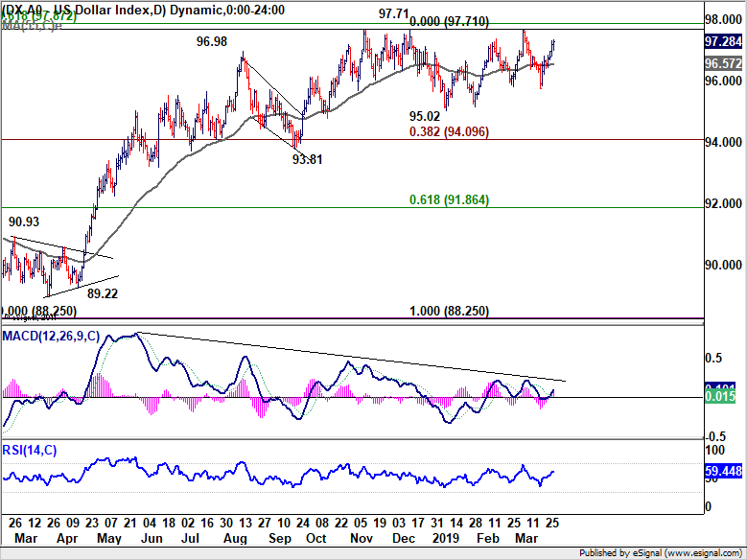The width and height of the screenshot is (747, 560).
Task: Click the 100 RSI axis label
Action: pos(714,450)
